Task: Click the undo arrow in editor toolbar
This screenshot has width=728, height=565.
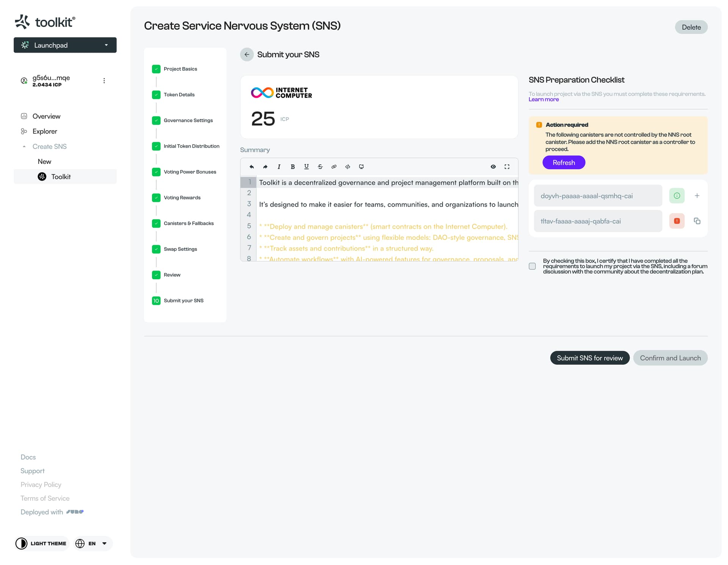Action: click(x=252, y=167)
